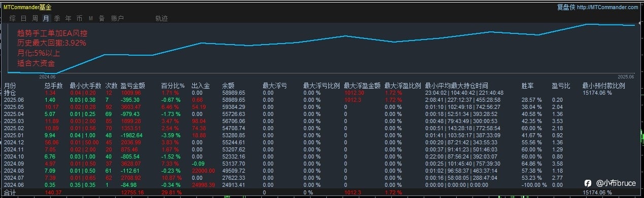Click total profit 12755.16

133,193
